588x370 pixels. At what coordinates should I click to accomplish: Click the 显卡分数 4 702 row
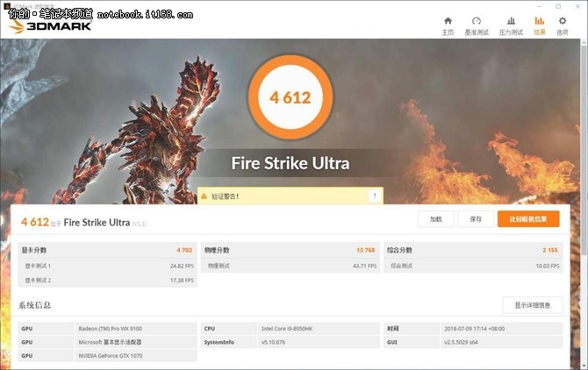coord(107,250)
